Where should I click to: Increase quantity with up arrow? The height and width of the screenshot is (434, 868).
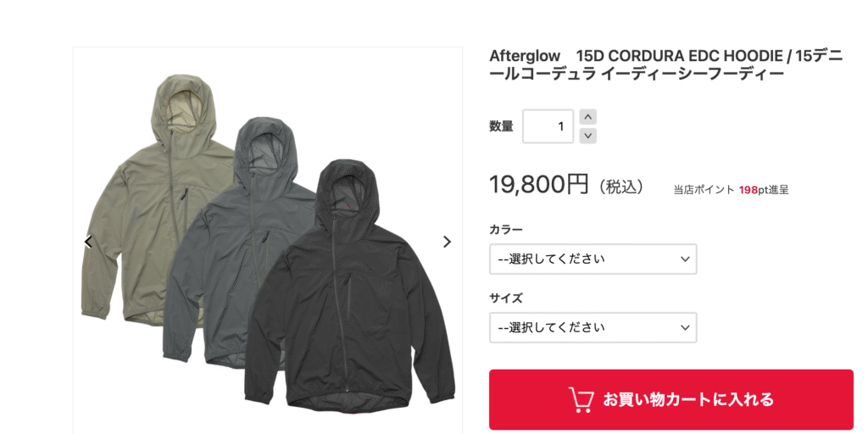coord(588,117)
